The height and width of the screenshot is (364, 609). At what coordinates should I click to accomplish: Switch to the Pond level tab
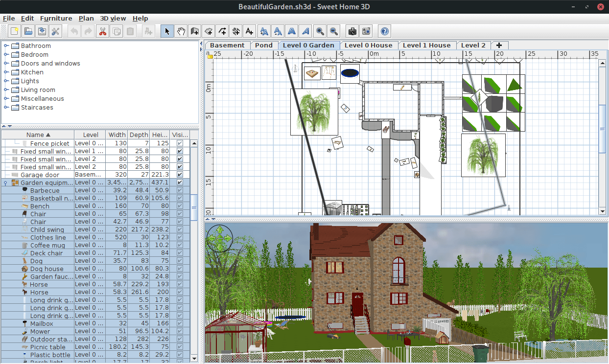[264, 45]
